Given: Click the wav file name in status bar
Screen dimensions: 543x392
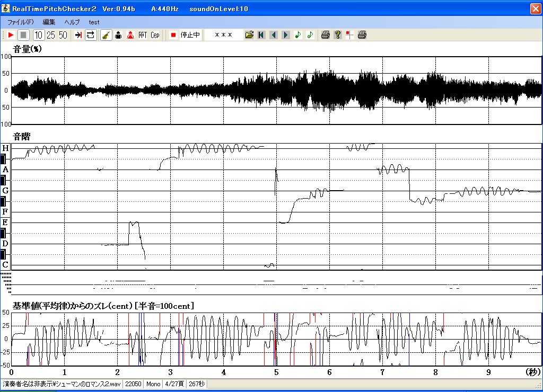Looking at the screenshot, I should pyautogui.click(x=62, y=384).
